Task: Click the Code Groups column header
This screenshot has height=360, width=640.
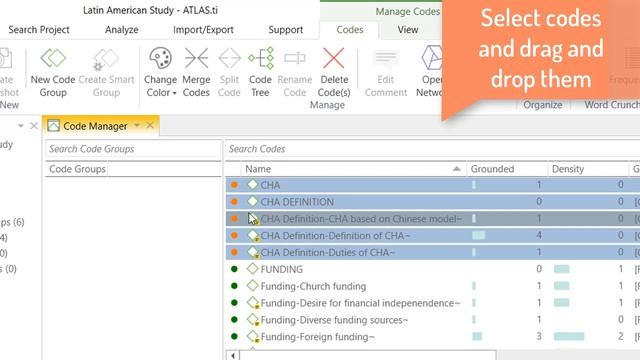Action: 77,169
